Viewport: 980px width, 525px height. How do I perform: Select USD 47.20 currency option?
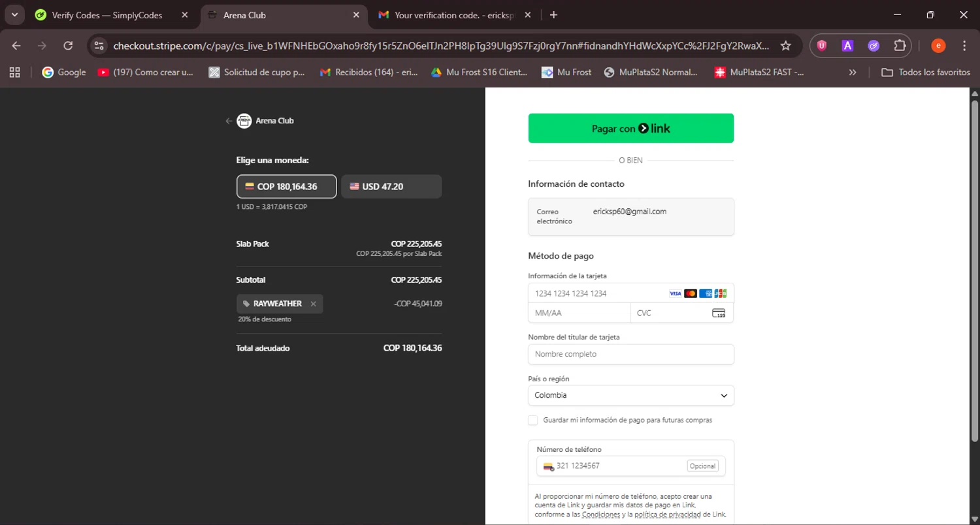coord(391,186)
